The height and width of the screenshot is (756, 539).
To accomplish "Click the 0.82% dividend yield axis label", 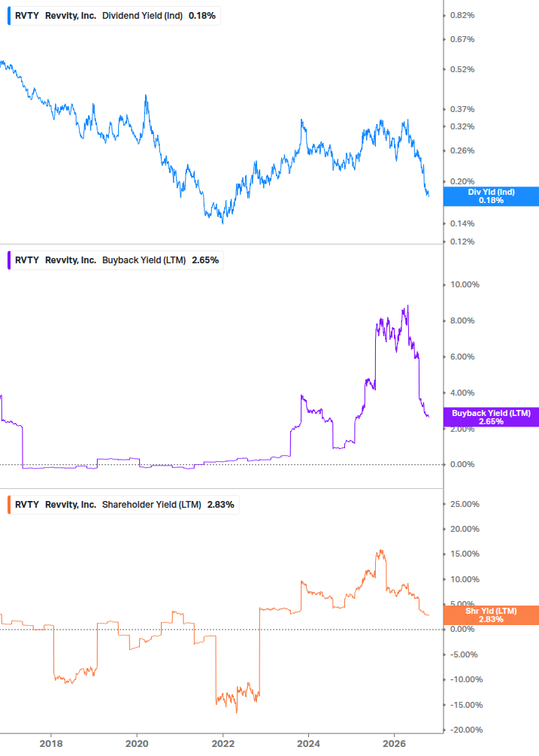I will tap(462, 16).
